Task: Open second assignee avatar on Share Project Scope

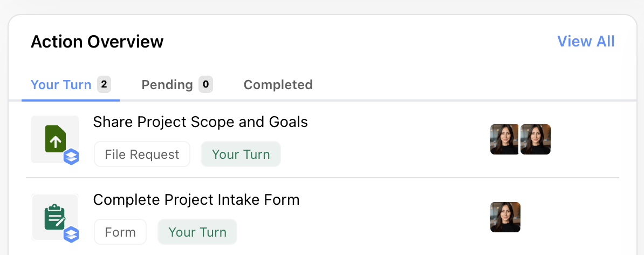Action: point(535,139)
